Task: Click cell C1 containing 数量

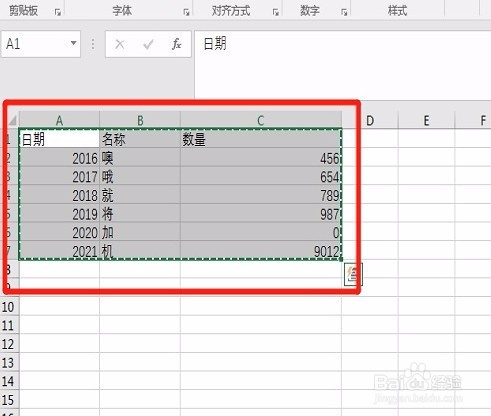Action: click(261, 139)
